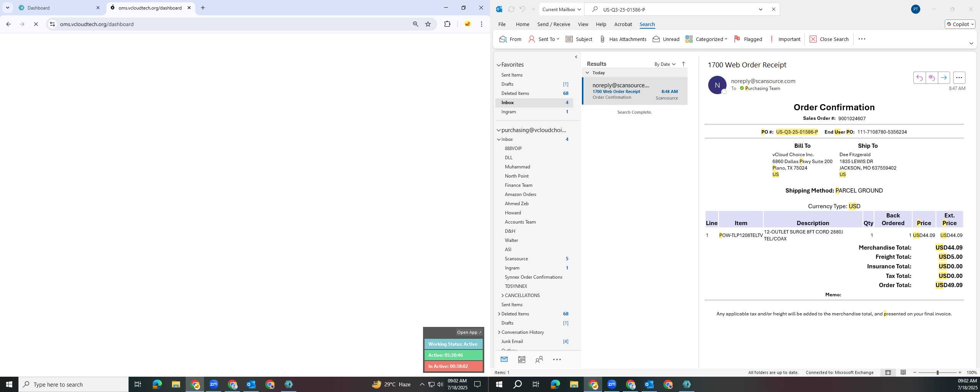The image size is (980, 392).
Task: Collapse the Favorites section
Action: [x=498, y=65]
